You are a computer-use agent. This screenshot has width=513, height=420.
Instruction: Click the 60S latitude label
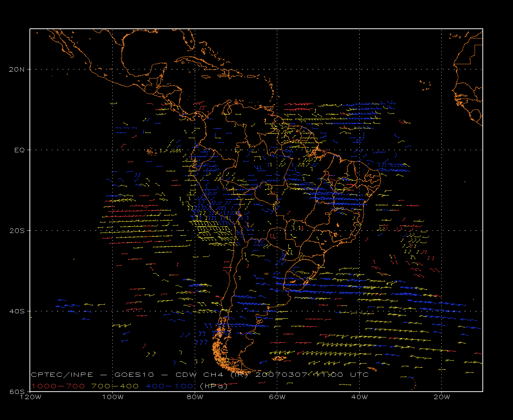17,392
